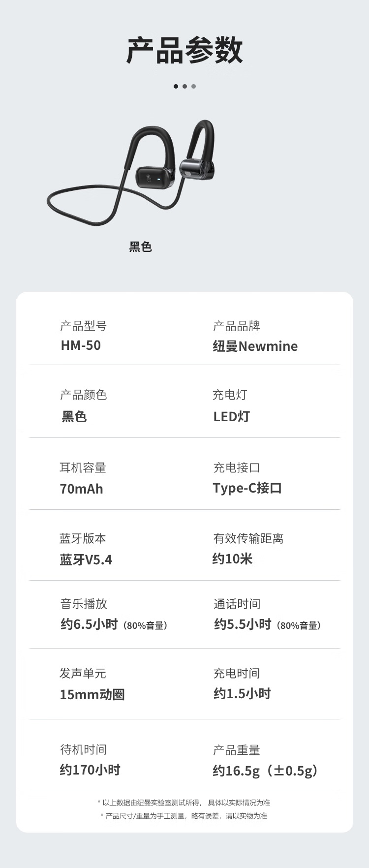The height and width of the screenshot is (868, 369).
Task: Click the 黑色 caption below the headphone
Action: (141, 247)
